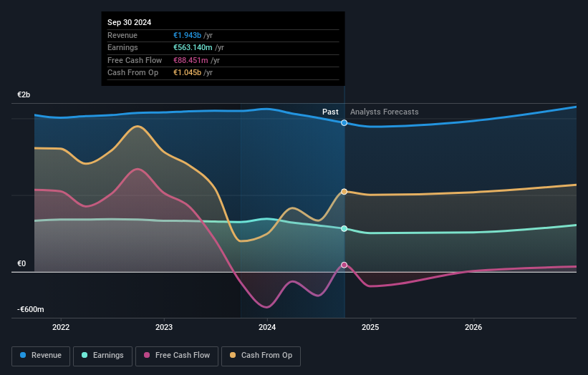
Task: Click the pink dot in Free Cash Flow legend
Action: (147, 355)
